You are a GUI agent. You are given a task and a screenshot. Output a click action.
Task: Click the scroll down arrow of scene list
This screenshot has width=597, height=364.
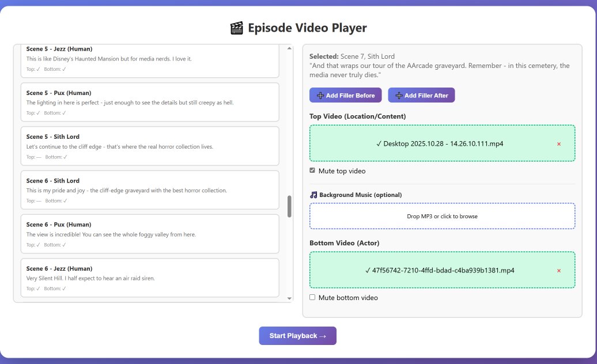[289, 298]
